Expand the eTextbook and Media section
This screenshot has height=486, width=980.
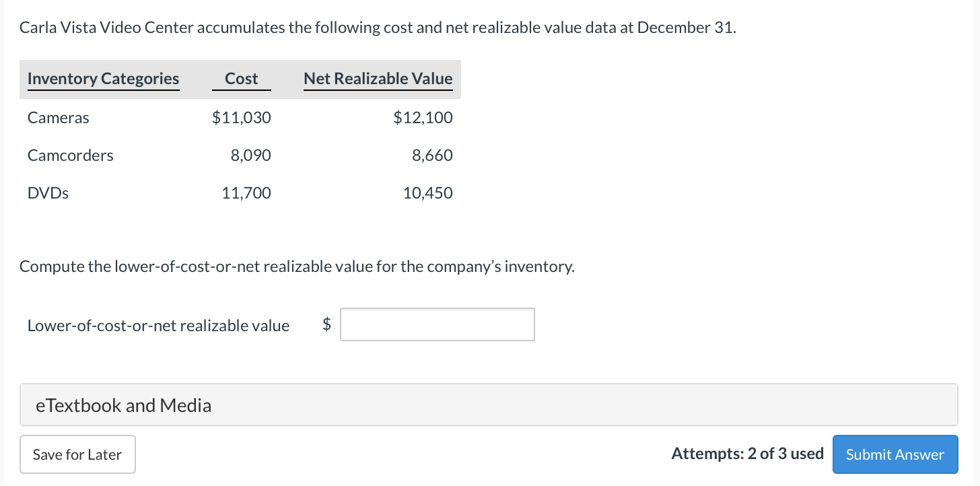(x=489, y=405)
